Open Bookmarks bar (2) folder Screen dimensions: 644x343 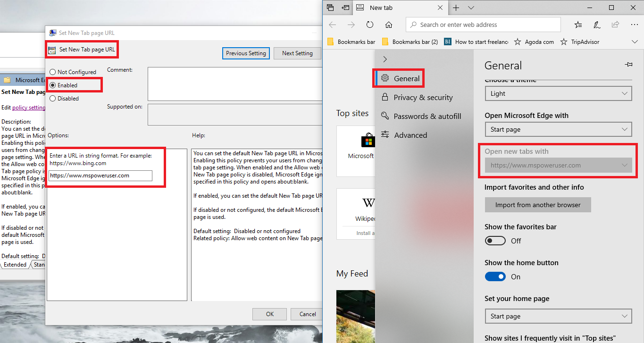410,42
